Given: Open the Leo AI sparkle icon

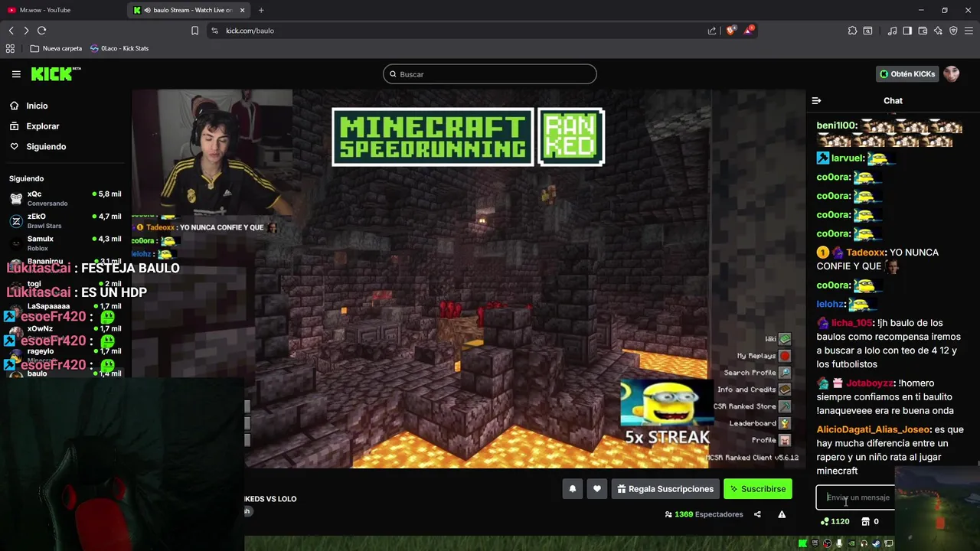Looking at the screenshot, I should (x=938, y=31).
